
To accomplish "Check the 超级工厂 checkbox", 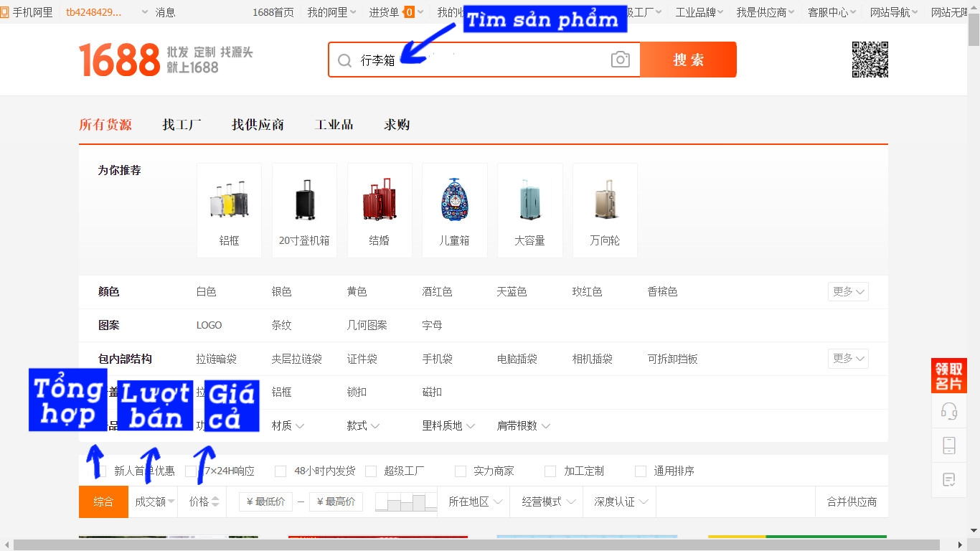I will pos(371,471).
